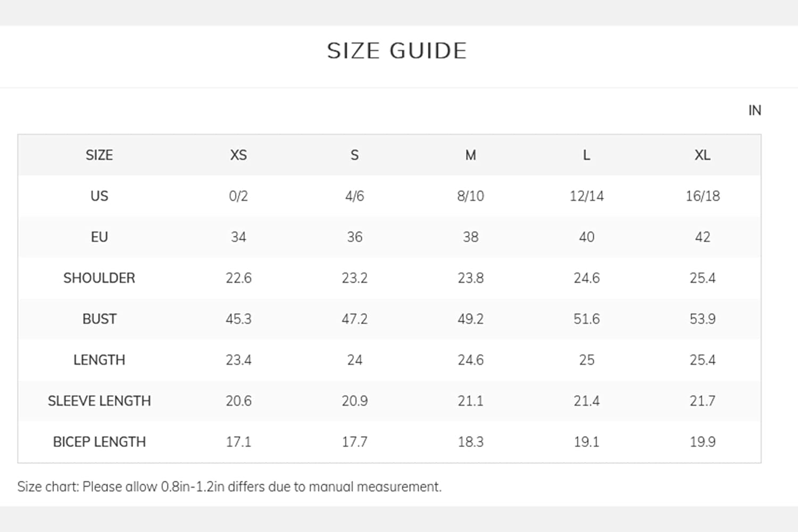This screenshot has width=798, height=532.
Task: Click sleeve length value 20.9
Action: pyautogui.click(x=354, y=401)
